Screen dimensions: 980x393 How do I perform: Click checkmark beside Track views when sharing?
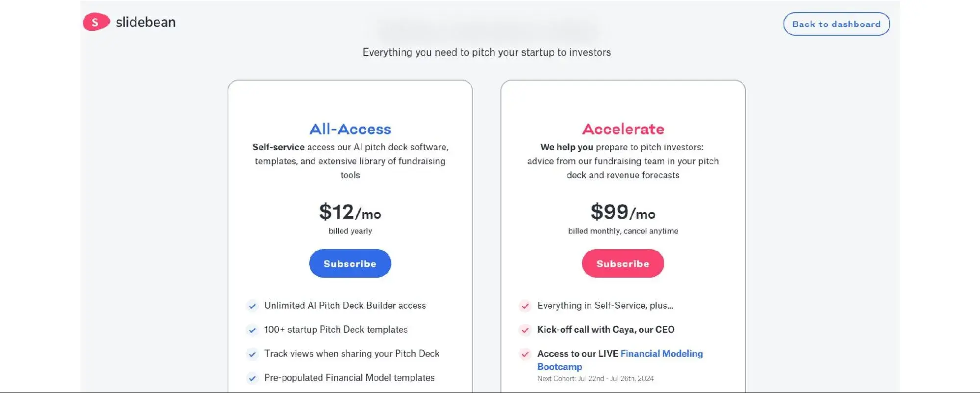coord(252,354)
